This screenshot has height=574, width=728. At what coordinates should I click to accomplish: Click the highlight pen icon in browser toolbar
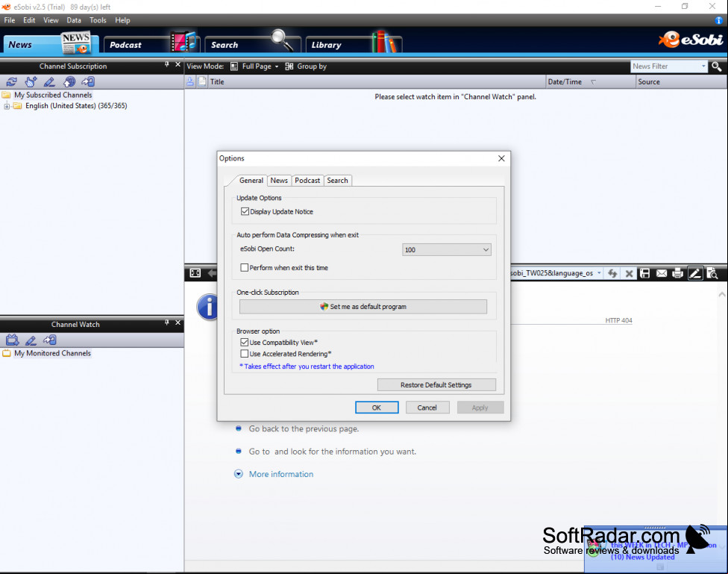(x=695, y=273)
